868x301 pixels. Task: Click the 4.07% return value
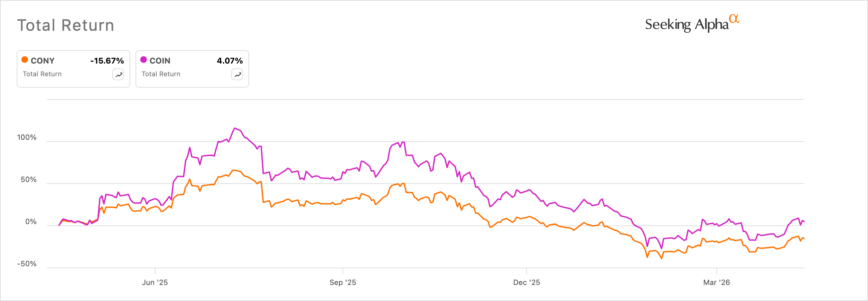coord(230,61)
